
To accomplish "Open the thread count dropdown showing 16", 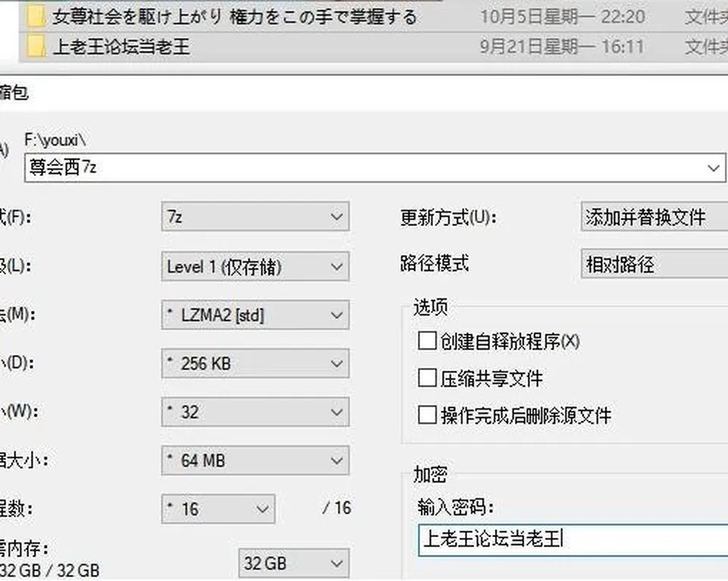I will tap(218, 509).
